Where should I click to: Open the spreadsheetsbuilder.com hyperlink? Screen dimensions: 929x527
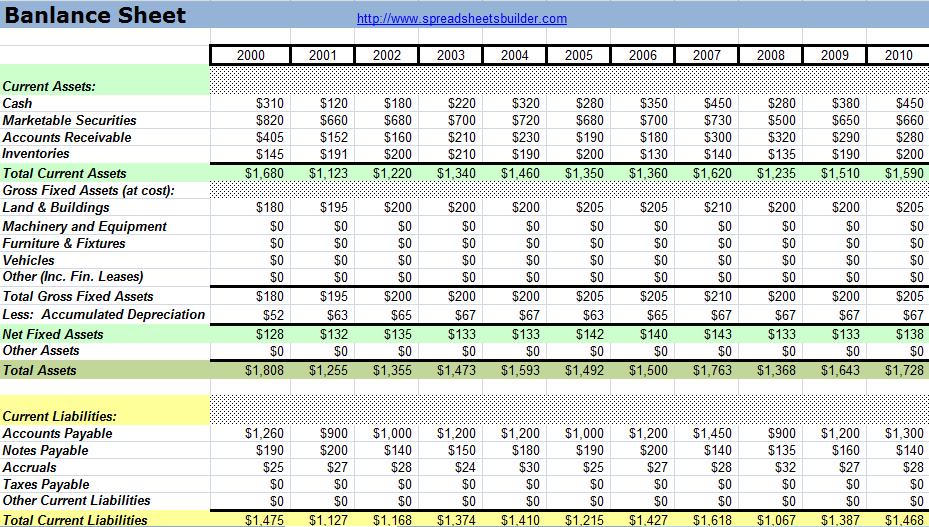point(462,19)
